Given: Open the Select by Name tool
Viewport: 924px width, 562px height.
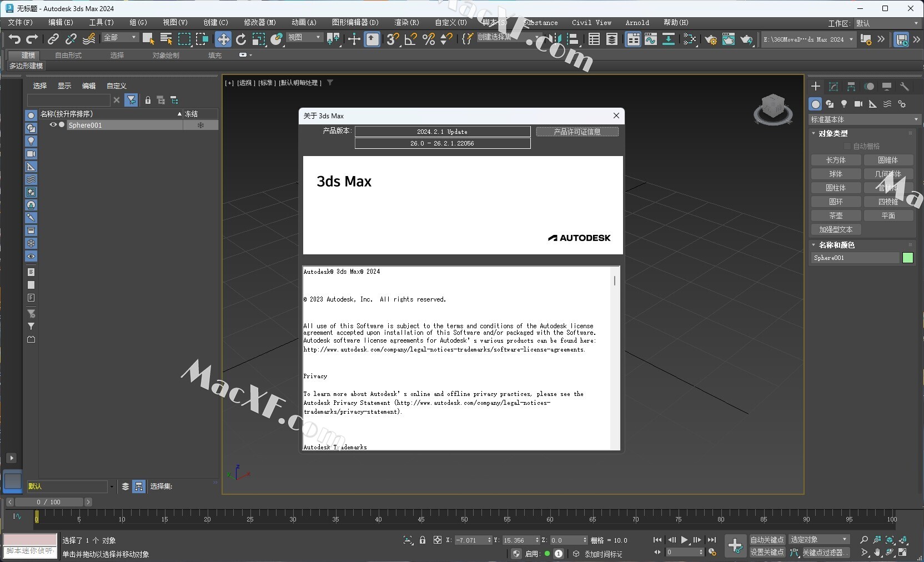Looking at the screenshot, I should coord(166,39).
